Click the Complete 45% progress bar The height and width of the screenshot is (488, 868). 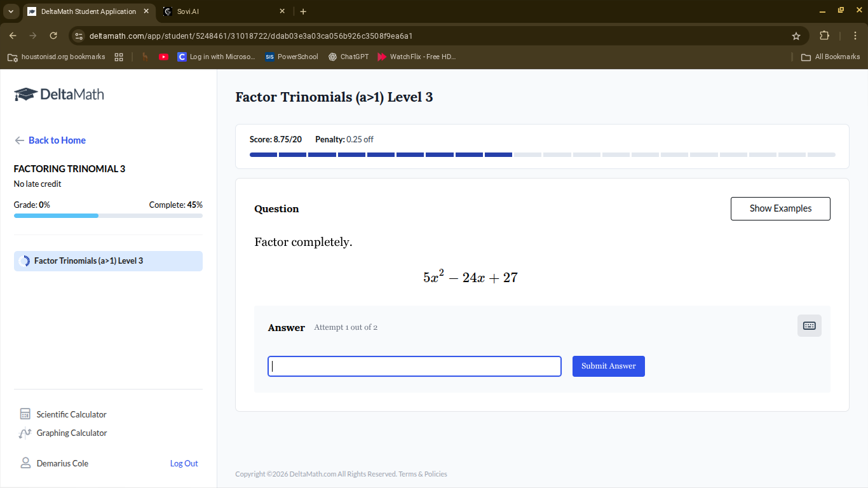(x=108, y=216)
